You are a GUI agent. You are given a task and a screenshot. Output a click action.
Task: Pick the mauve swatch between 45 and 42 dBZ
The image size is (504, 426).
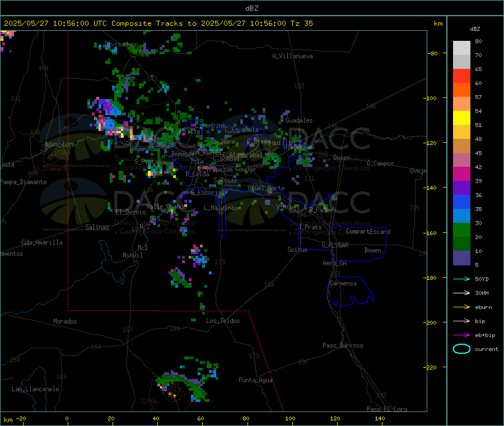[461, 160]
